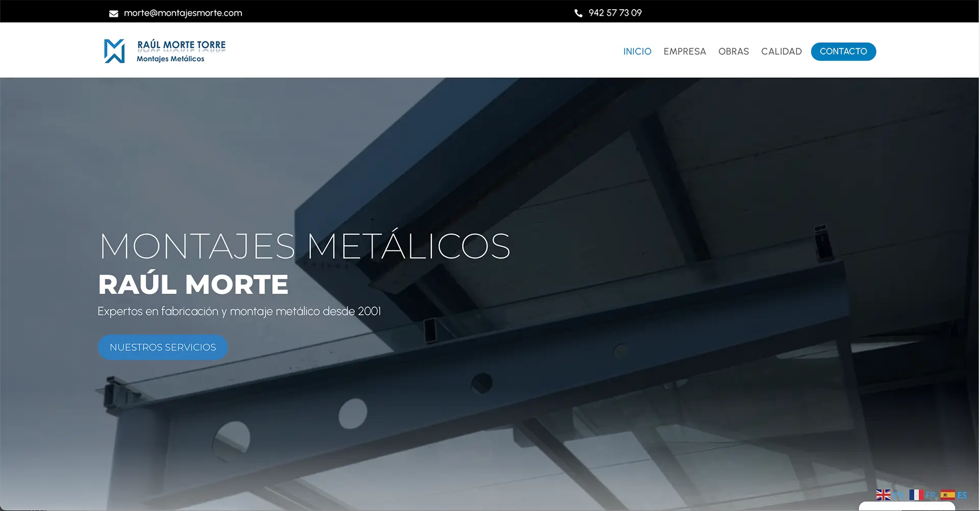Open the CALIDAD page

coord(781,52)
